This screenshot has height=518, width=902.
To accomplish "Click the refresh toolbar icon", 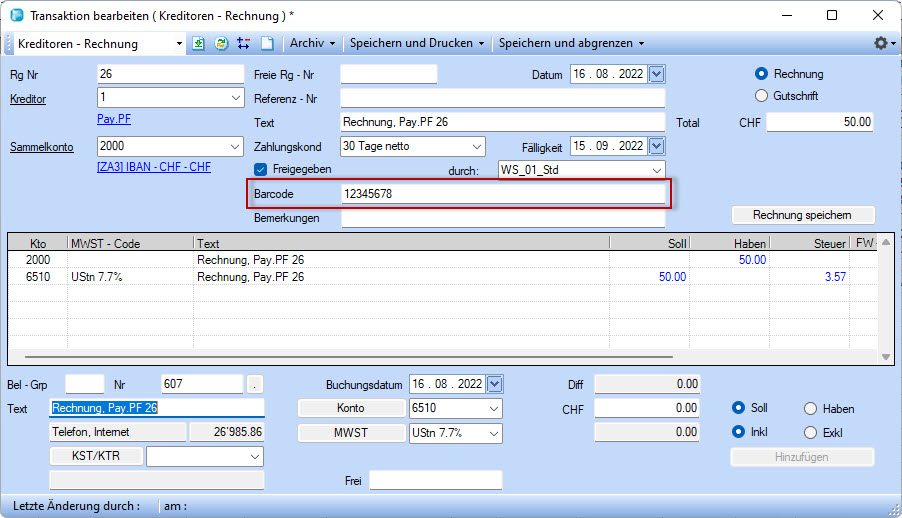I will coord(221,44).
